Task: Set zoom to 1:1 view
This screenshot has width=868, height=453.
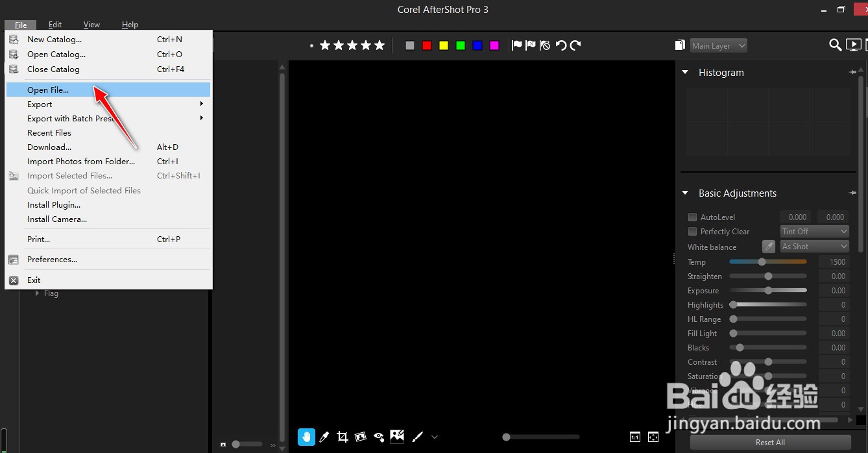Action: pyautogui.click(x=635, y=437)
